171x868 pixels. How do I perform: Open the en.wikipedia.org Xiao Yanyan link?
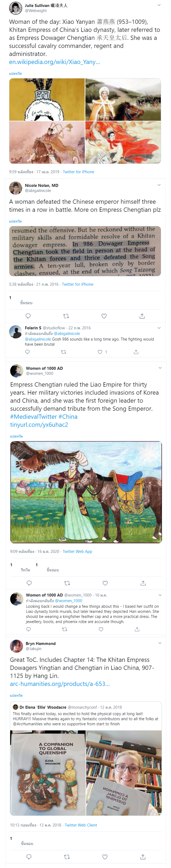click(55, 62)
